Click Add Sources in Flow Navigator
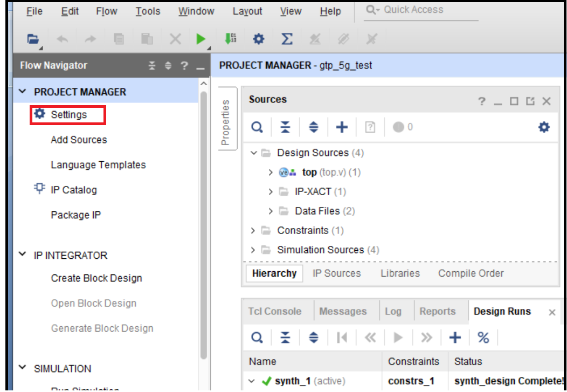Image resolution: width=567 pixels, height=392 pixels. 79,140
